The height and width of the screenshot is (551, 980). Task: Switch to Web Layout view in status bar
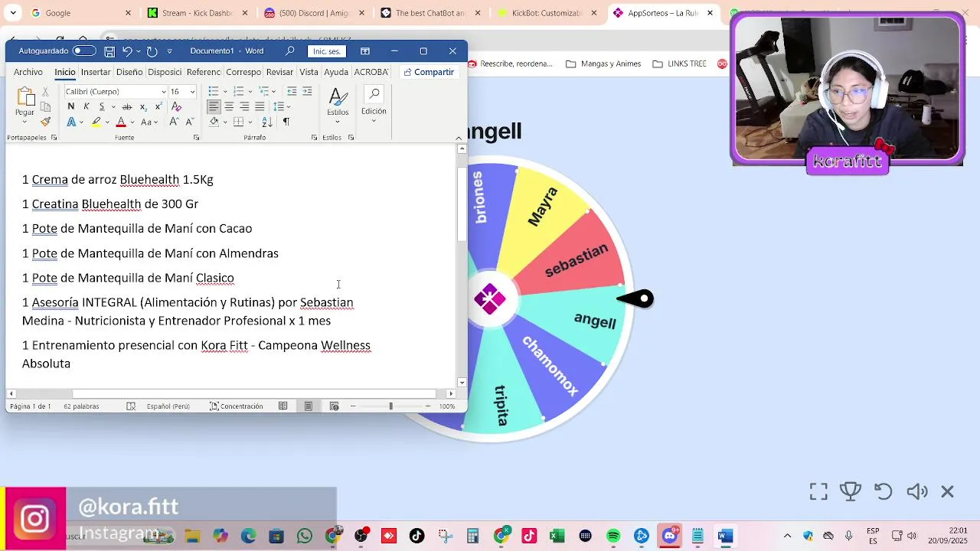[x=334, y=406]
